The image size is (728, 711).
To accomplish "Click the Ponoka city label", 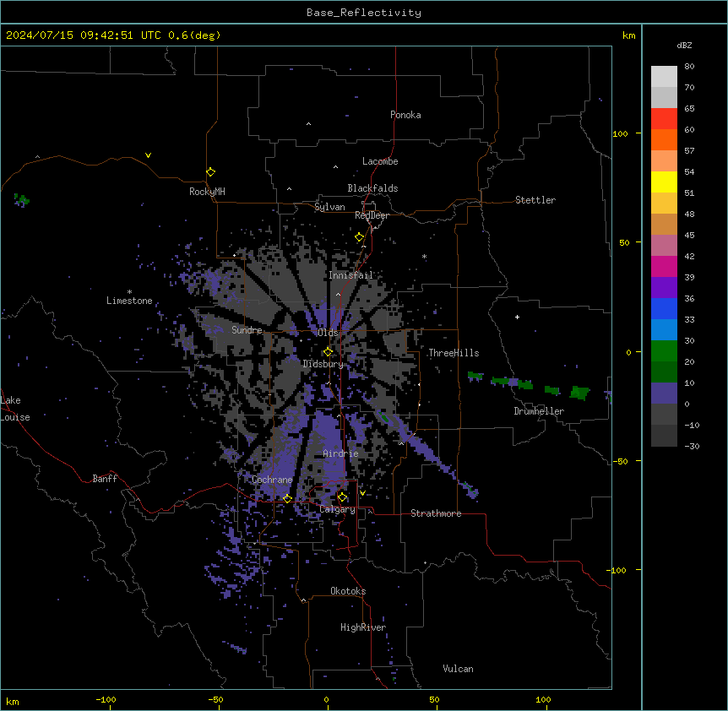I will point(405,115).
